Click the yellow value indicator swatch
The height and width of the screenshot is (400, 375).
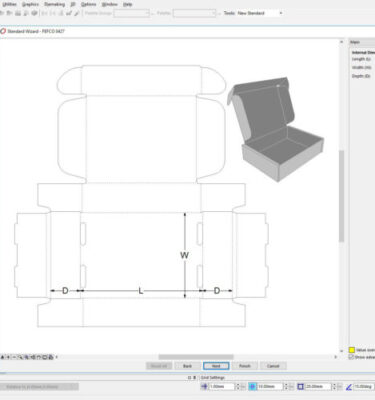coord(352,350)
